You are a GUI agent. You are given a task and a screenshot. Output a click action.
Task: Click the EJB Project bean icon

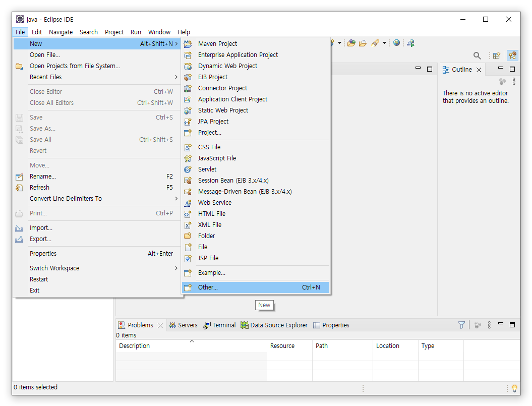coord(188,77)
